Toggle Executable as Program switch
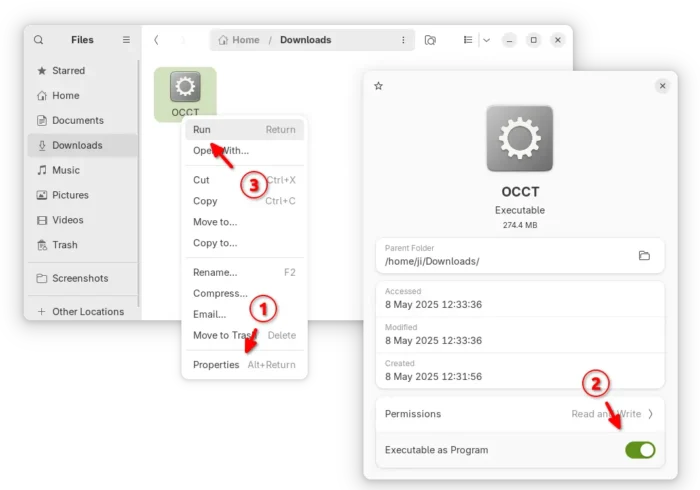This screenshot has width=700, height=490. (x=640, y=450)
